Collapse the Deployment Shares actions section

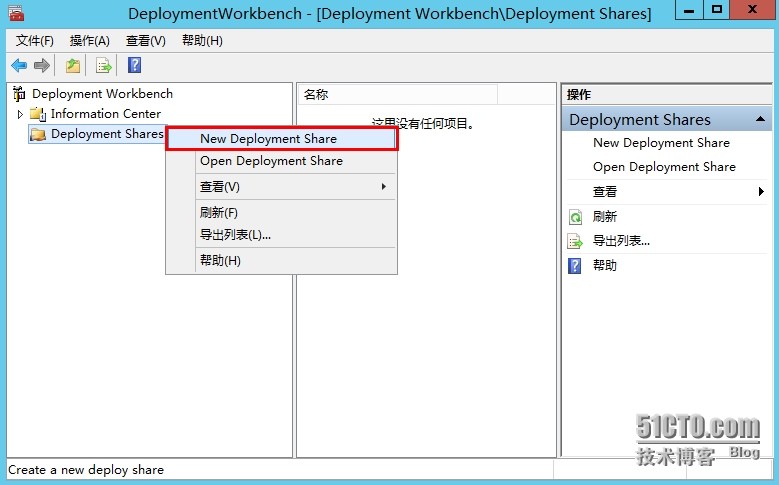(760, 119)
